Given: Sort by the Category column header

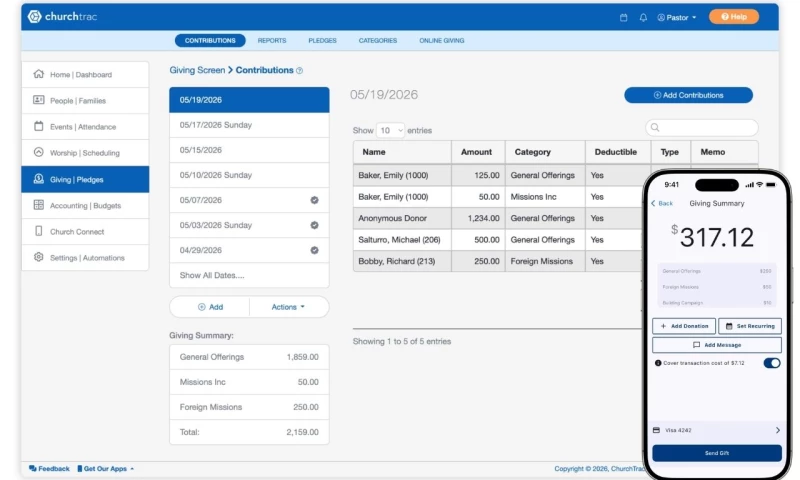Looking at the screenshot, I should (x=545, y=152).
